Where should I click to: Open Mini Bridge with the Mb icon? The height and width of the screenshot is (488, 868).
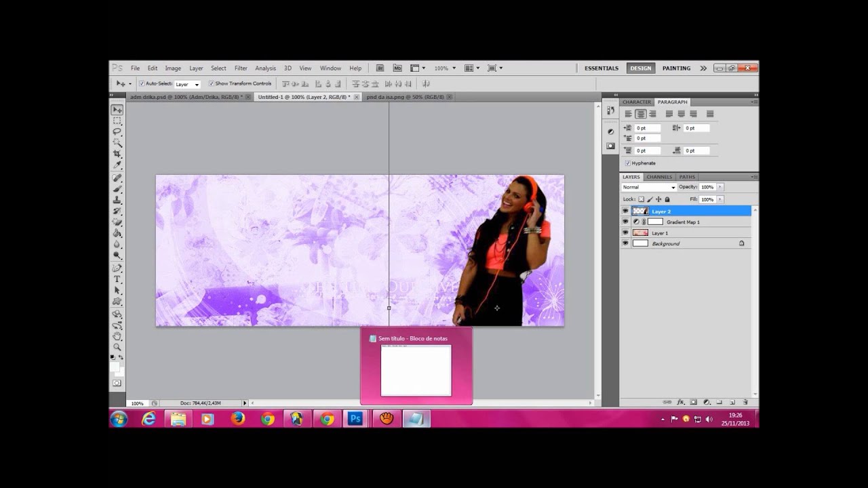coord(397,68)
